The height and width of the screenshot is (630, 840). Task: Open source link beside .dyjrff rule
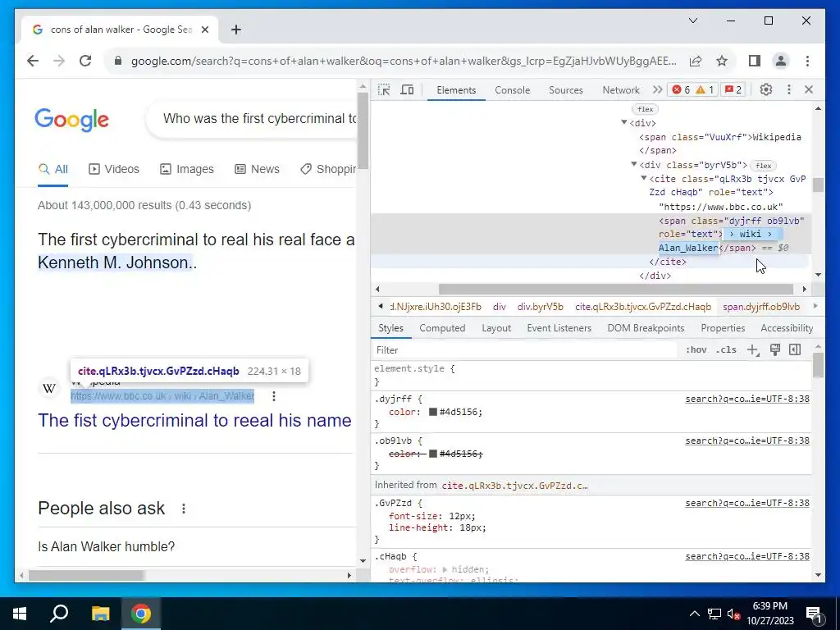[x=747, y=399]
